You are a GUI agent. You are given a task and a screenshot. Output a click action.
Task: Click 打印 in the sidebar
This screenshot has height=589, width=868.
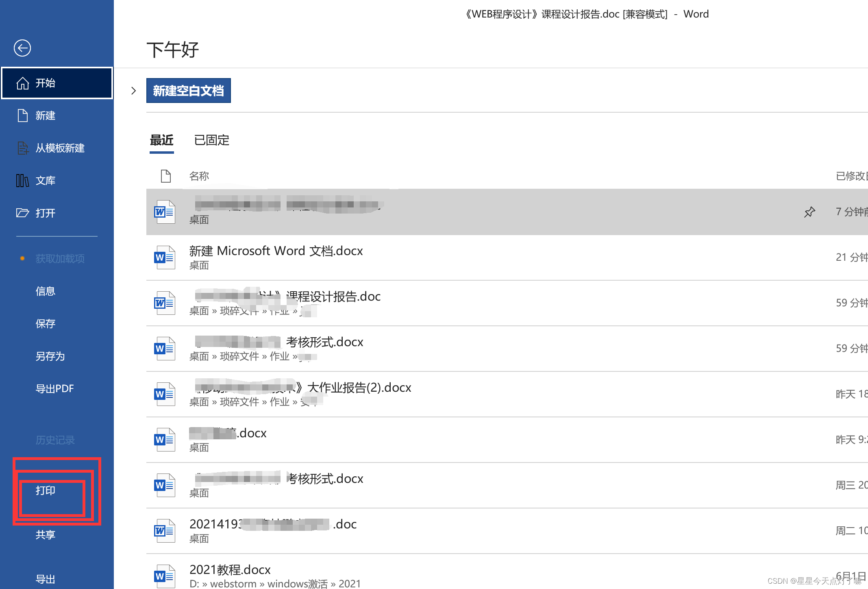coord(45,491)
